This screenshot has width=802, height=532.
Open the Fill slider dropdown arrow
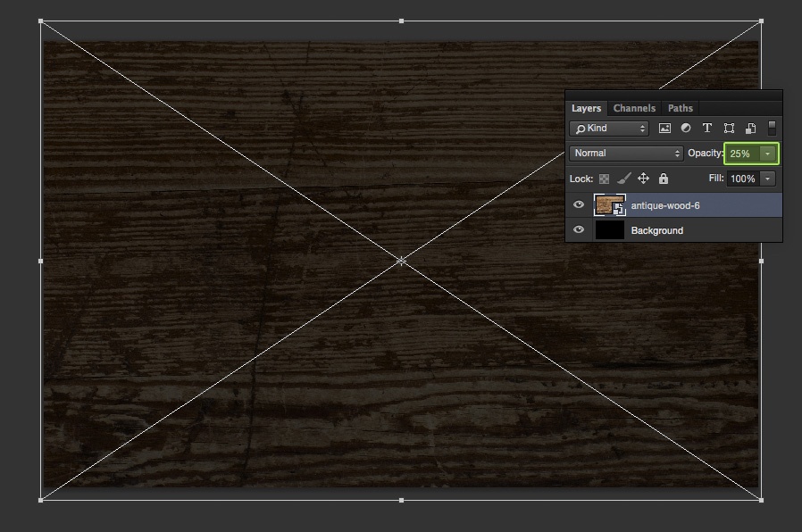pyautogui.click(x=767, y=179)
